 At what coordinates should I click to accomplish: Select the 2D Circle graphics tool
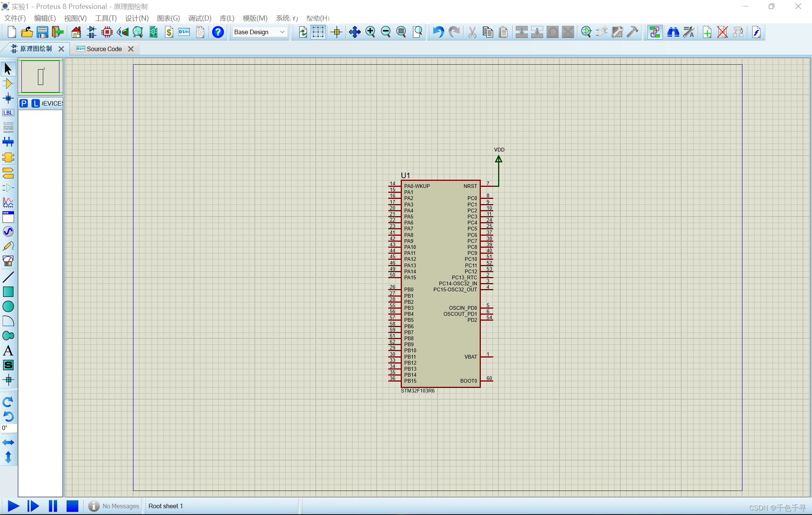8,307
